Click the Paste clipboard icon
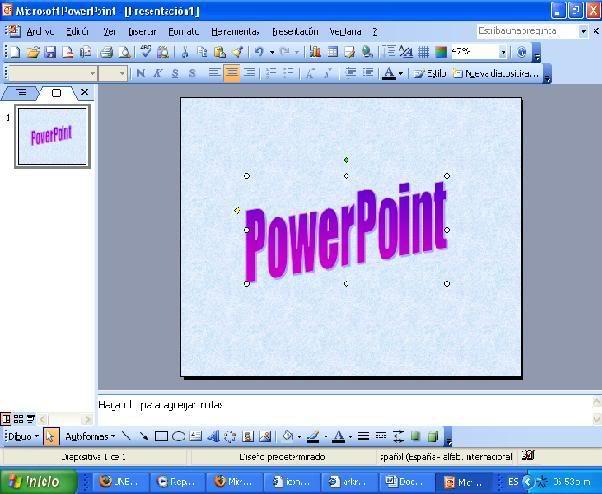The height and width of the screenshot is (494, 602). [220, 52]
